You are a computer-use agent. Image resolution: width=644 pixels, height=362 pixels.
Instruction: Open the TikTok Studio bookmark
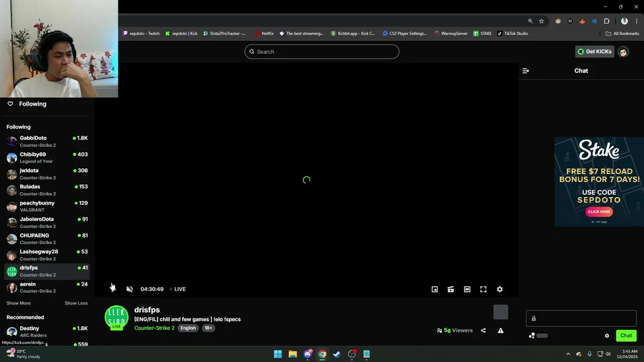click(x=512, y=34)
